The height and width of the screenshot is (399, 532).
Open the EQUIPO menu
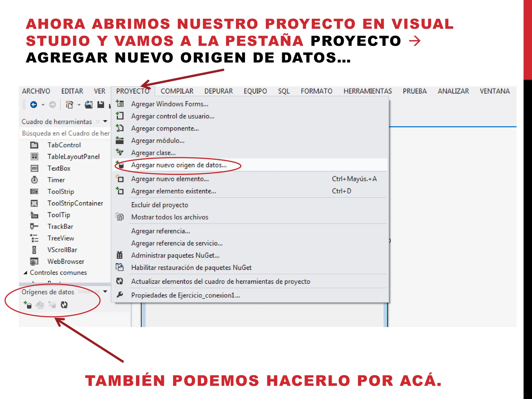click(255, 91)
